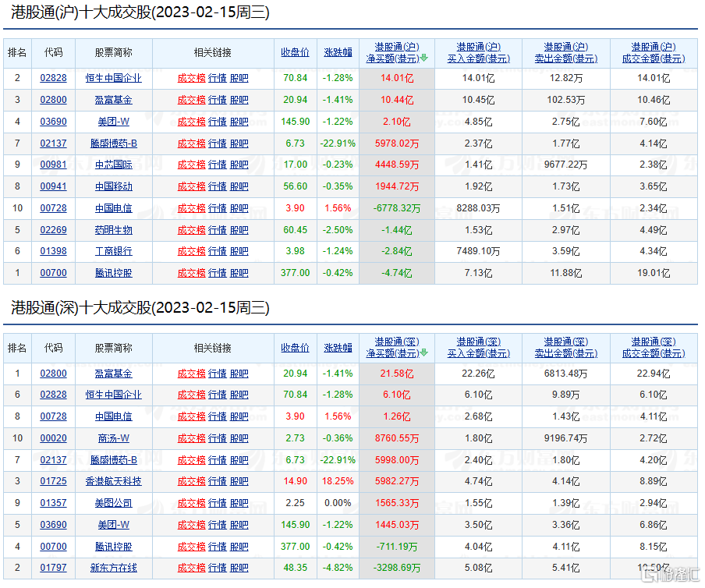The width and height of the screenshot is (705, 588).
Task: Select the net buy value -6778.32万
Action: click(396, 208)
